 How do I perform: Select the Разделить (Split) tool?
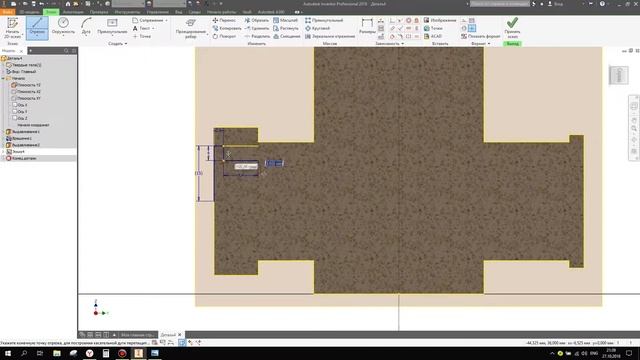point(257,36)
